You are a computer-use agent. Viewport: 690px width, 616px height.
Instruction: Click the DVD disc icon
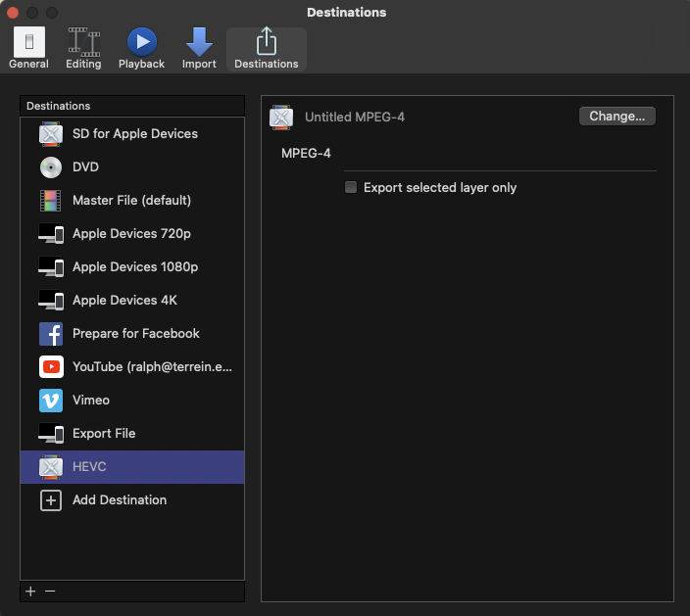51,167
